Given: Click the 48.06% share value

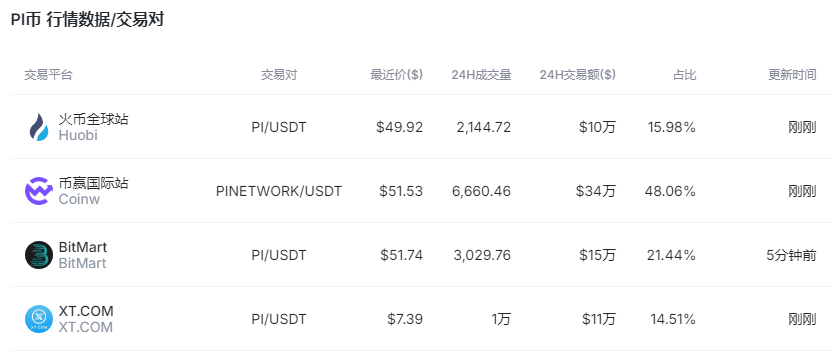Looking at the screenshot, I should (671, 191).
